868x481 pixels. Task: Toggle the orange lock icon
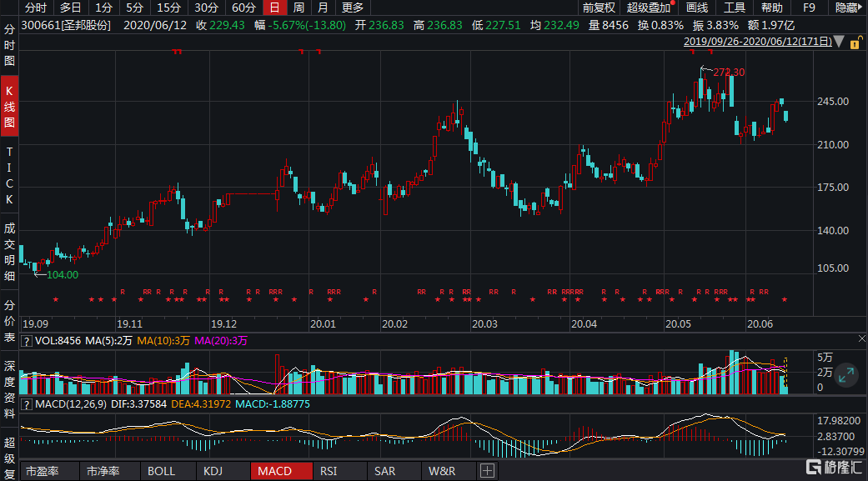(855, 42)
